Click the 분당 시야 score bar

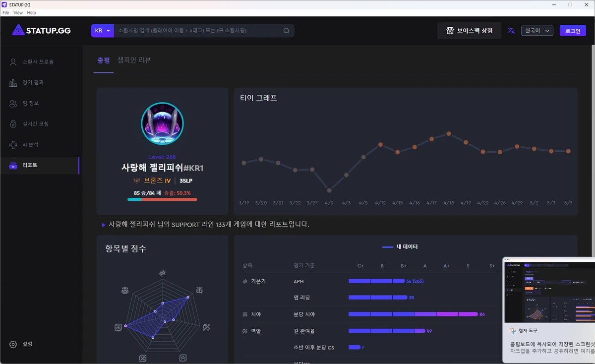point(413,314)
